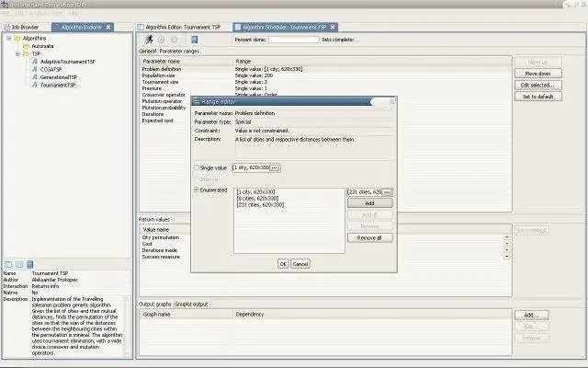Click the Algorithm Scheduler tab's blue icon
Screen dimensions: 588x368
tap(238, 27)
